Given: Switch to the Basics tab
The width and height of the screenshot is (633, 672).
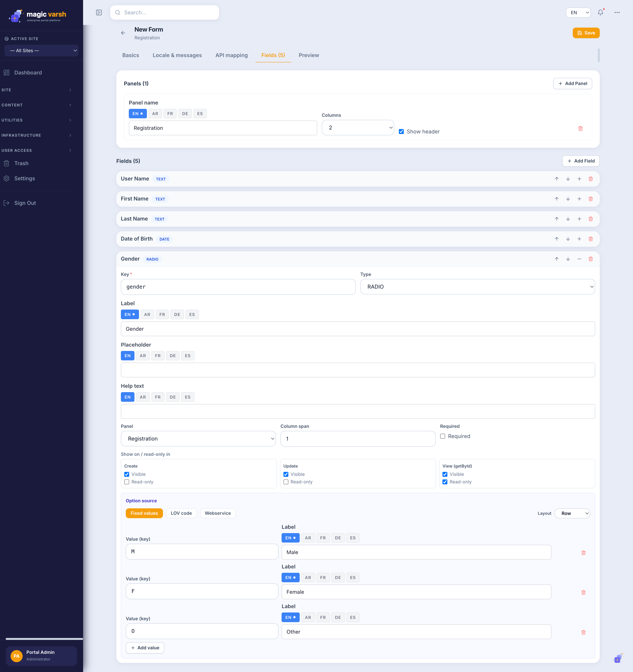Looking at the screenshot, I should [131, 55].
